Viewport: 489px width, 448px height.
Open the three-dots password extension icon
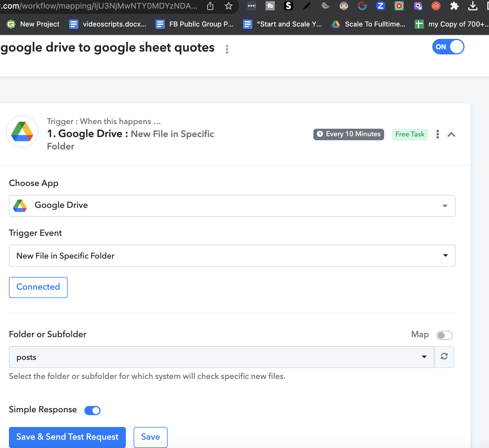click(x=252, y=6)
